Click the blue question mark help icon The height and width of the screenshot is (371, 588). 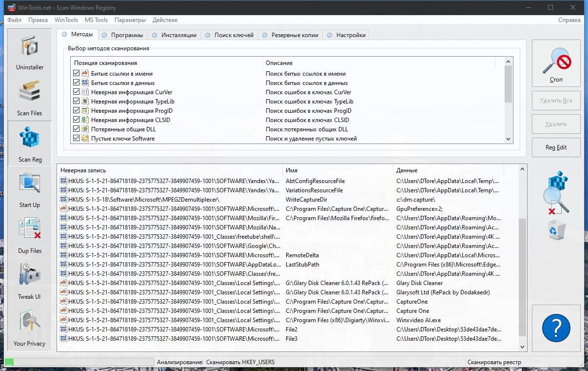[x=556, y=327]
